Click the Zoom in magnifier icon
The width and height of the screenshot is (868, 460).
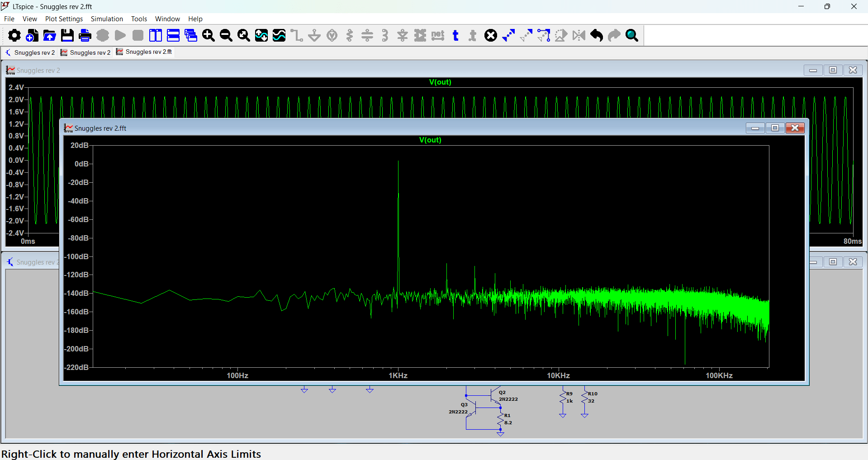209,35
